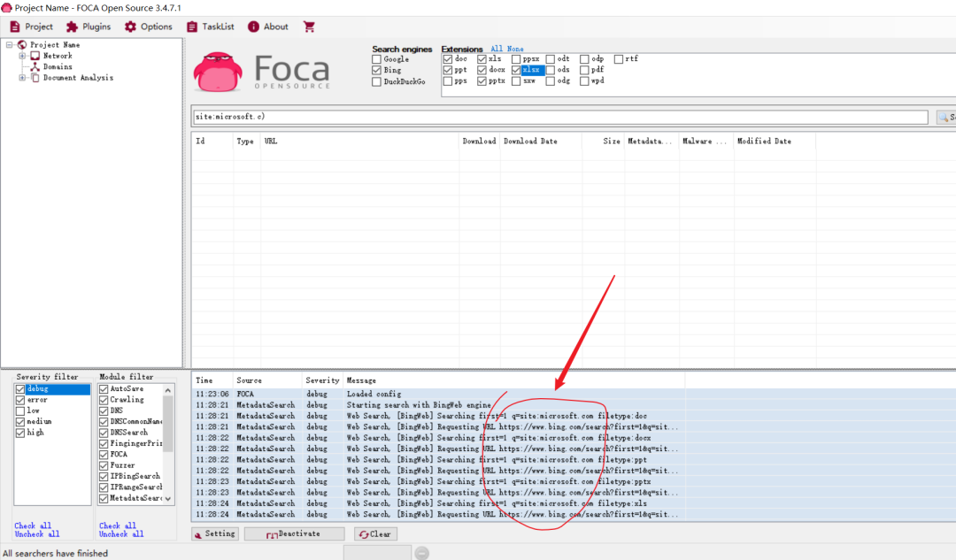
Task: Sort results by Download Date column
Action: (540, 142)
